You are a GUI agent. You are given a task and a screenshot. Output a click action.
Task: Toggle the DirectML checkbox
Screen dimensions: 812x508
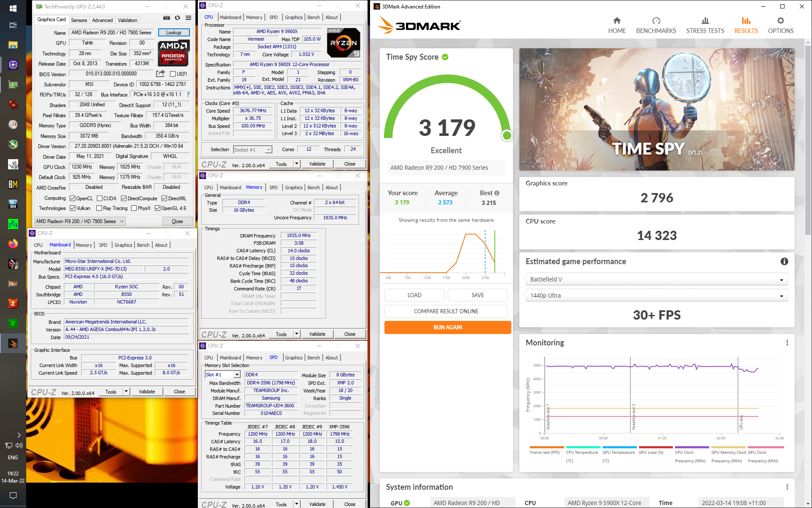(164, 199)
